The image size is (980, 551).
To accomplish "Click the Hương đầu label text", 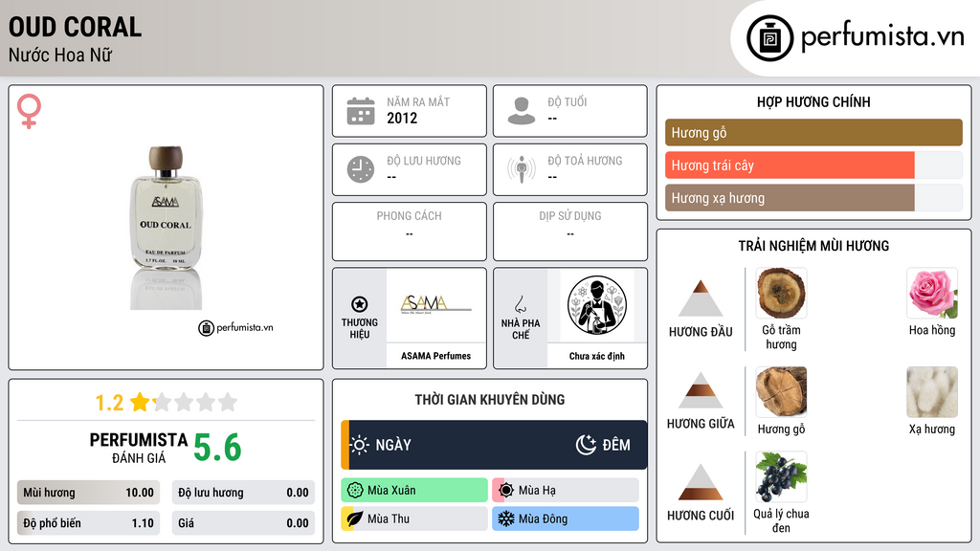I will pyautogui.click(x=701, y=332).
